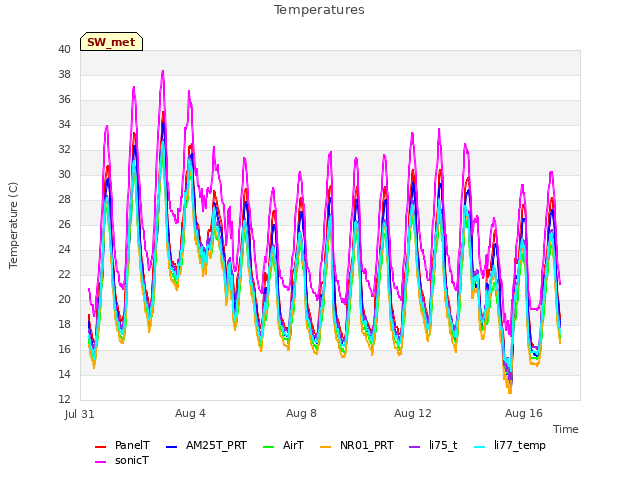Select the AM25T_PRT legend label
The height and width of the screenshot is (480, 640).
click(216, 445)
